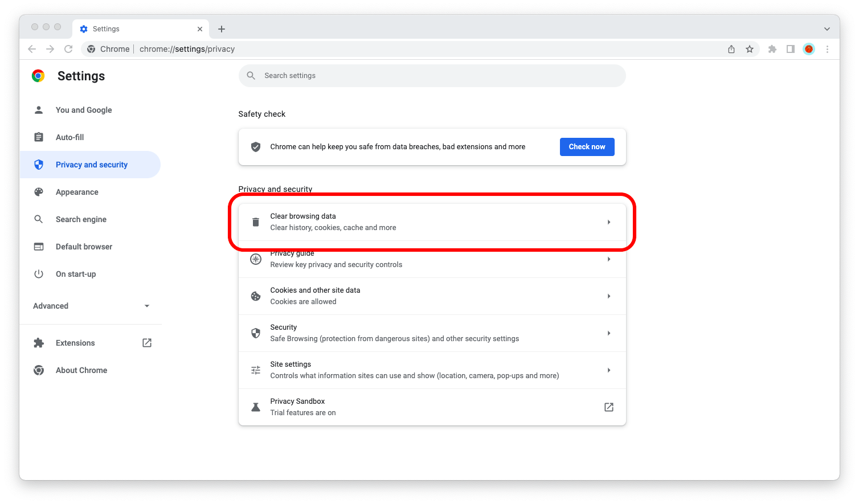Collapse the tab search chevron in tab strip

click(x=827, y=28)
